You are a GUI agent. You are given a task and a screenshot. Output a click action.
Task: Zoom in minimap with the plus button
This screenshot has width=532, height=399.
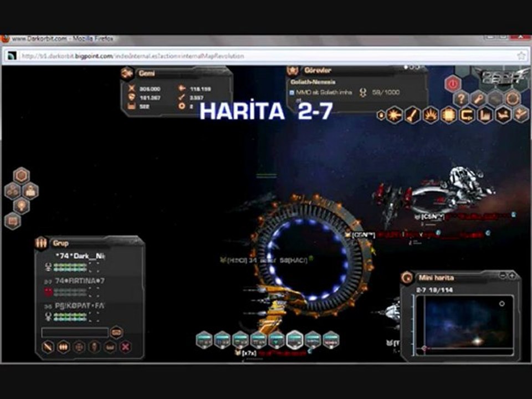tap(512, 276)
